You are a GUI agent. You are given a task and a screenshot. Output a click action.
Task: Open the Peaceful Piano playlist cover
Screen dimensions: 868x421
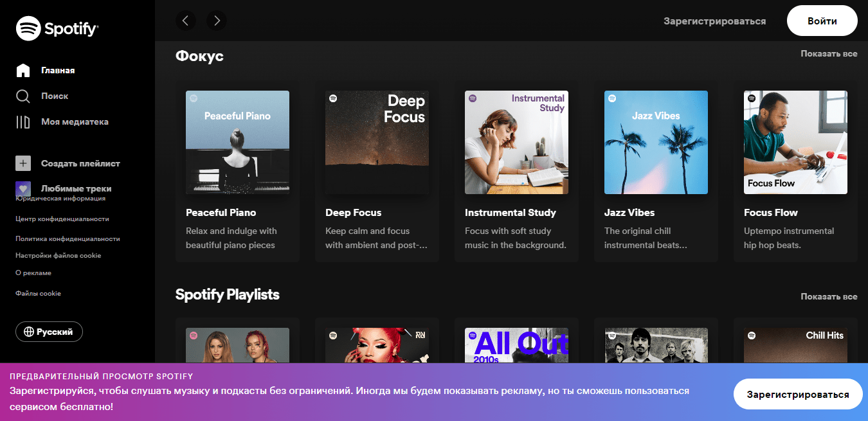coord(237,142)
